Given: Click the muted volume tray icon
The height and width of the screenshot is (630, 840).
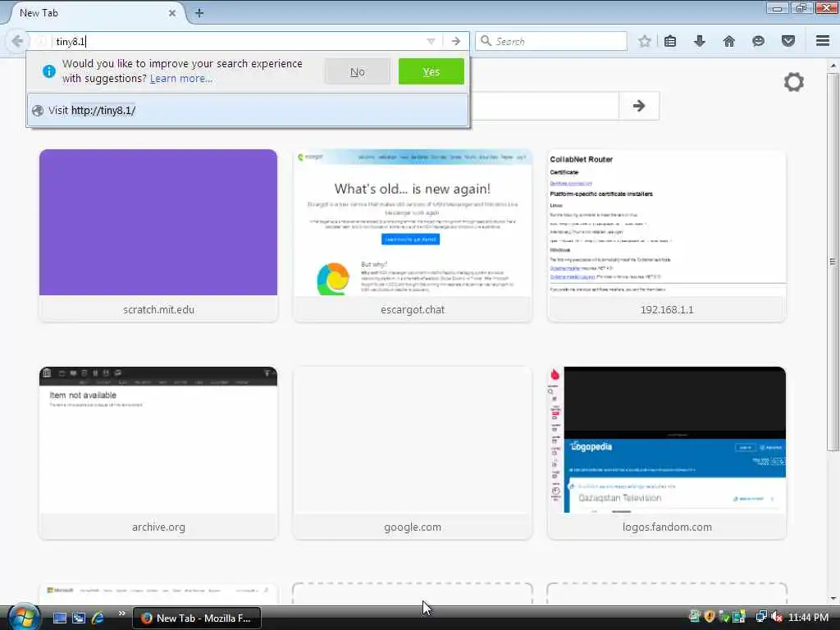Looking at the screenshot, I should pos(776,617).
